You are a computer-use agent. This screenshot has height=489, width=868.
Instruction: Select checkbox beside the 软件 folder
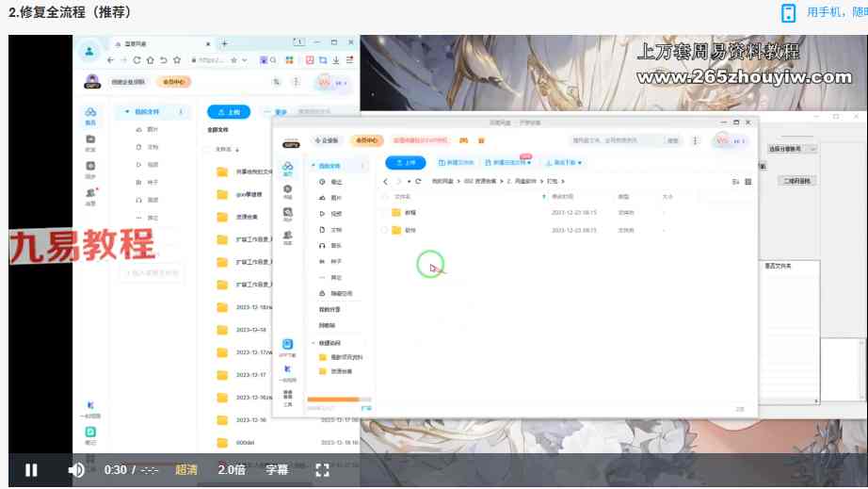[x=384, y=230]
